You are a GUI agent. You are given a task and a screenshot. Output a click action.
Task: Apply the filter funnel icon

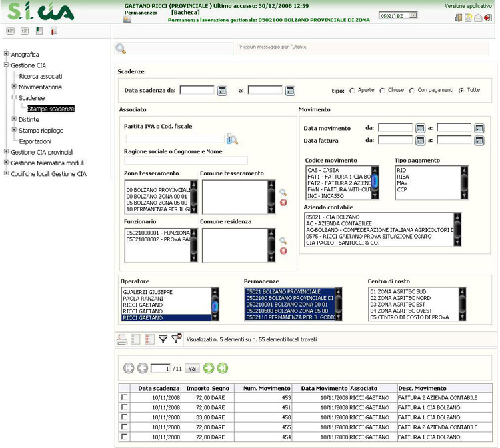pyautogui.click(x=163, y=339)
